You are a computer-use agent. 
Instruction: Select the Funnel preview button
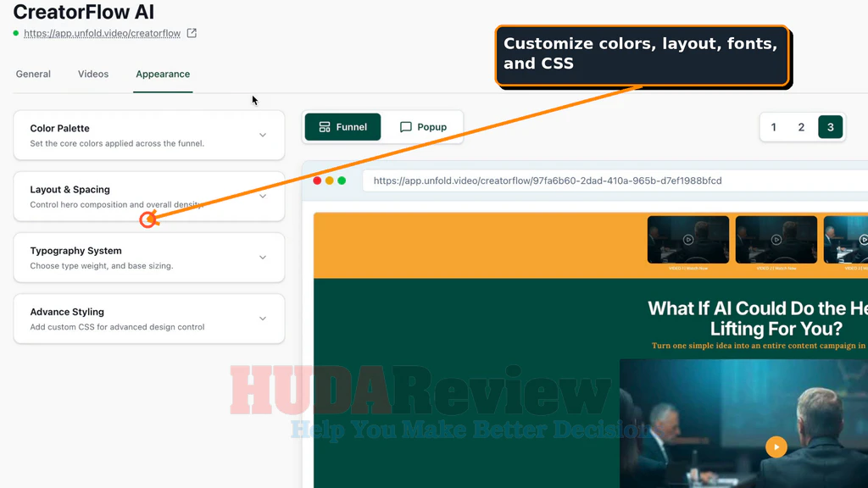pyautogui.click(x=342, y=127)
